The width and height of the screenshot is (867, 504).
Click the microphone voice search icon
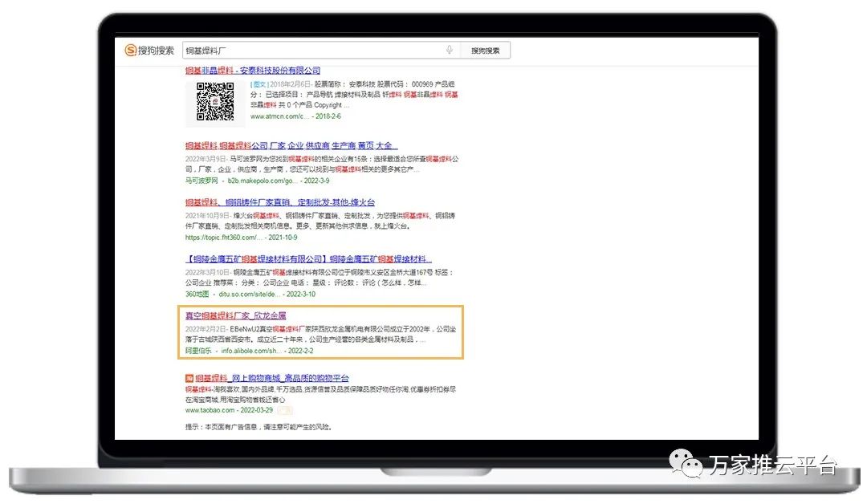point(450,50)
